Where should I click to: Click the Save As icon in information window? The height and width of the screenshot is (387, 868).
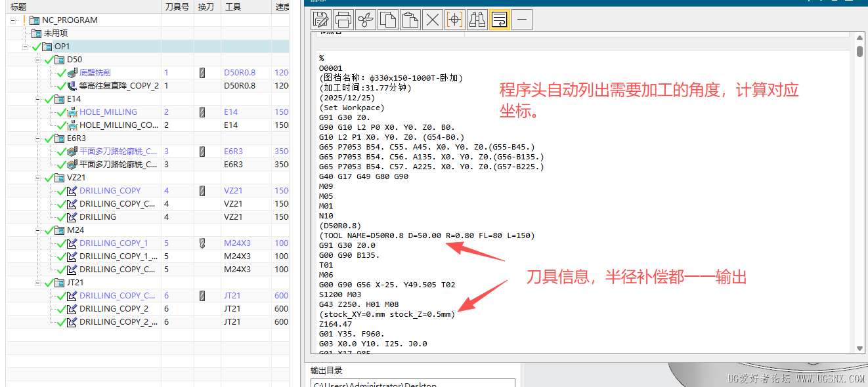click(x=320, y=20)
